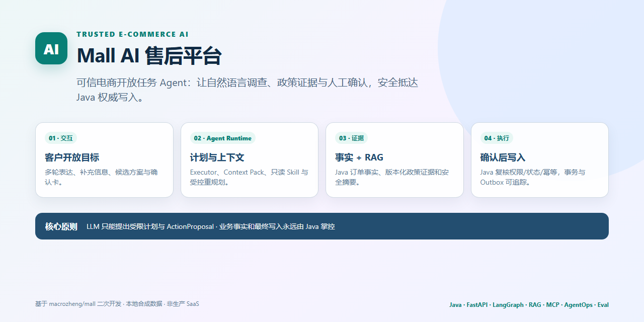Image resolution: width=644 pixels, height=322 pixels.
Task: Click the subtitle starting 可信电商开放任务 Agent
Action: coord(247,90)
